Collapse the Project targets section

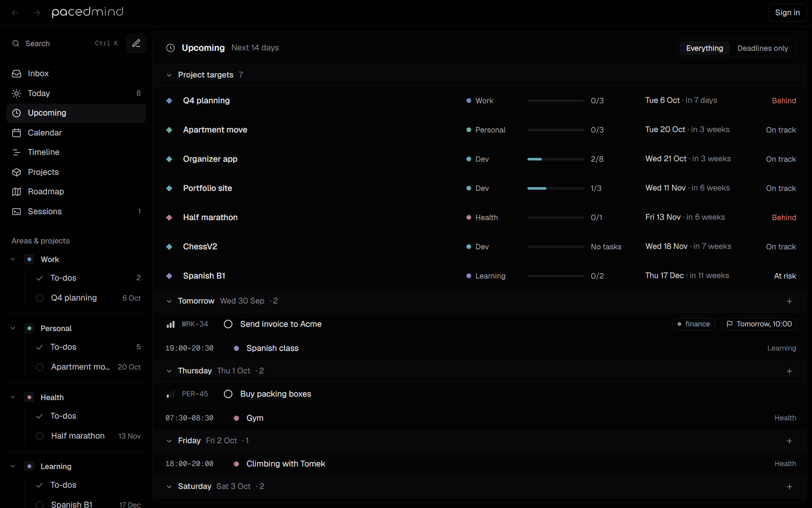click(x=169, y=75)
